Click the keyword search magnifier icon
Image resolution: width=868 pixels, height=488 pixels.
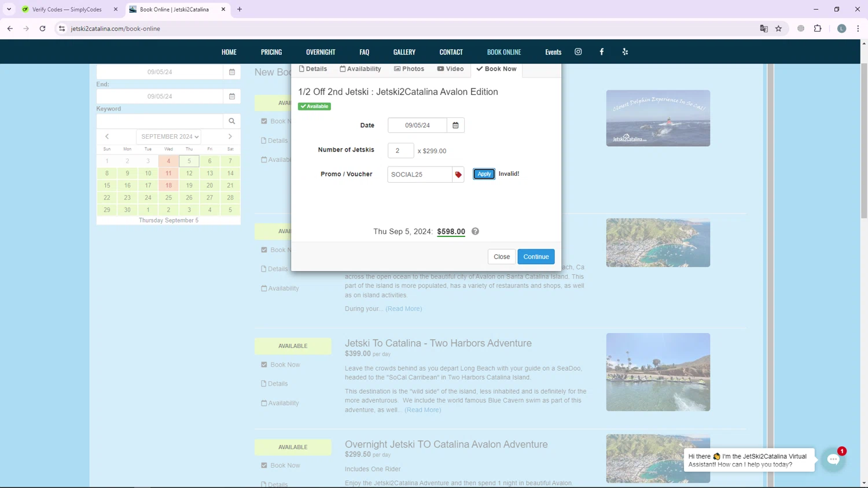[x=232, y=121]
